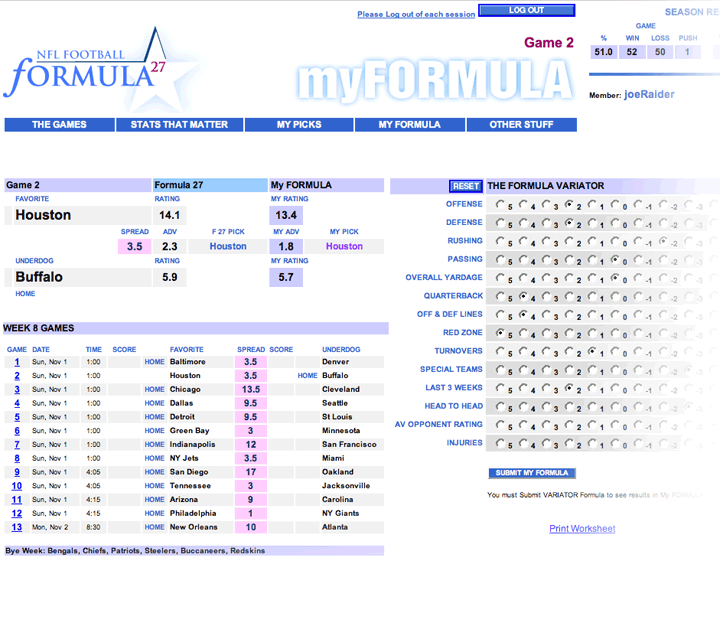Open THE GAMES menu

pos(59,124)
